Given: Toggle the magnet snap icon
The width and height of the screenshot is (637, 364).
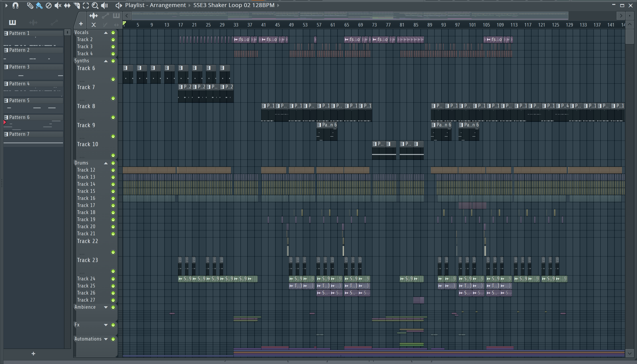Looking at the screenshot, I should click(x=15, y=5).
